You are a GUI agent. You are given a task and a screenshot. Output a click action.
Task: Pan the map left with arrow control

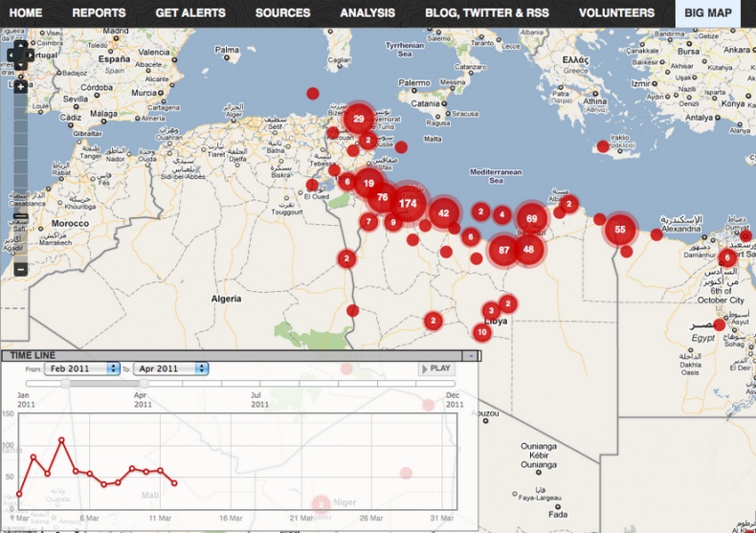pos(10,56)
